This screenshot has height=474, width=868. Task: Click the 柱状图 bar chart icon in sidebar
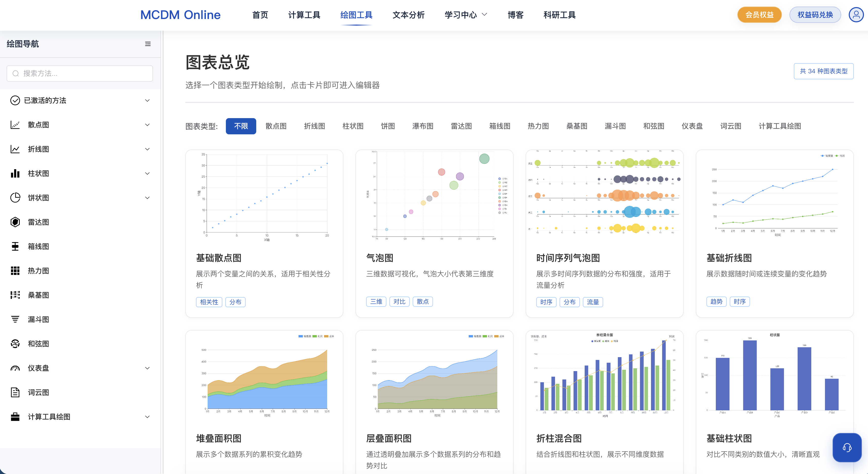[15, 173]
